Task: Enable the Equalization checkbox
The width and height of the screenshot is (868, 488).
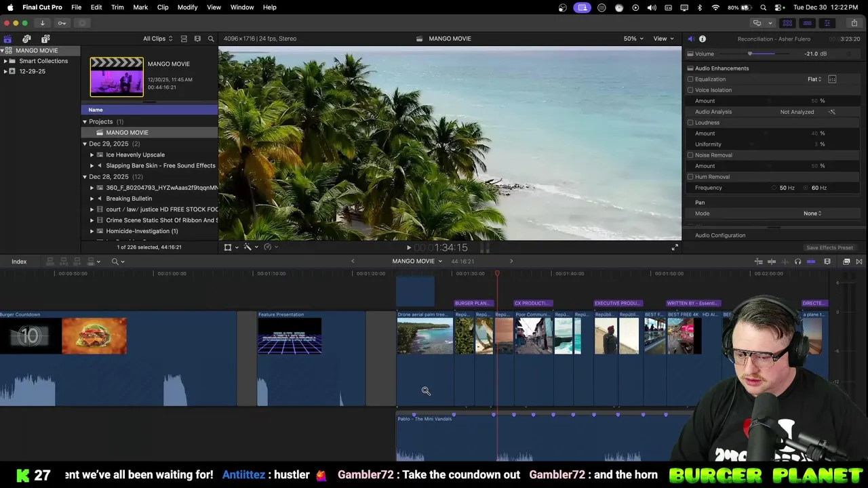Action: [690, 79]
